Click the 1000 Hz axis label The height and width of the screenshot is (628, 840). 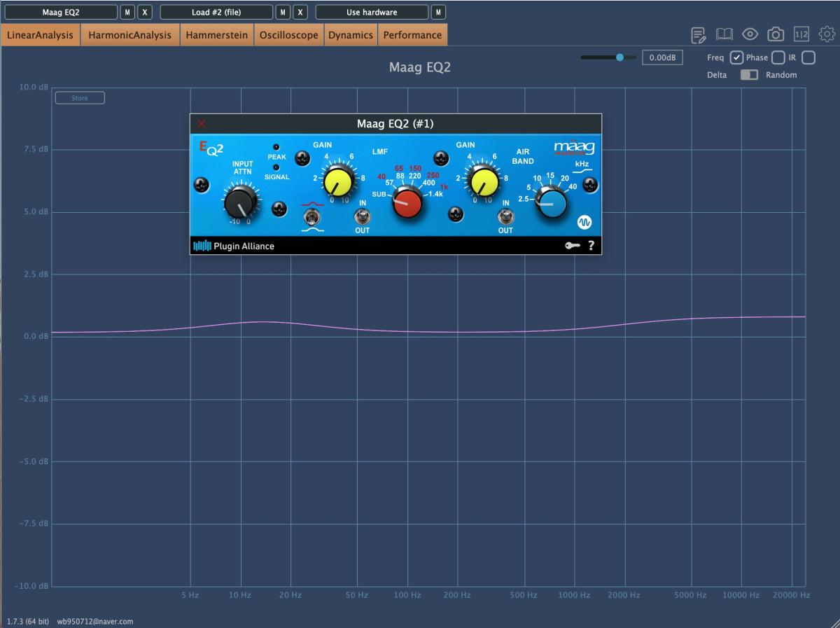click(x=575, y=595)
